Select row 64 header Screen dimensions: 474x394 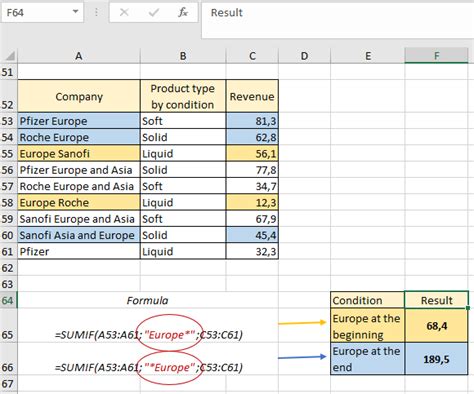coord(8,300)
